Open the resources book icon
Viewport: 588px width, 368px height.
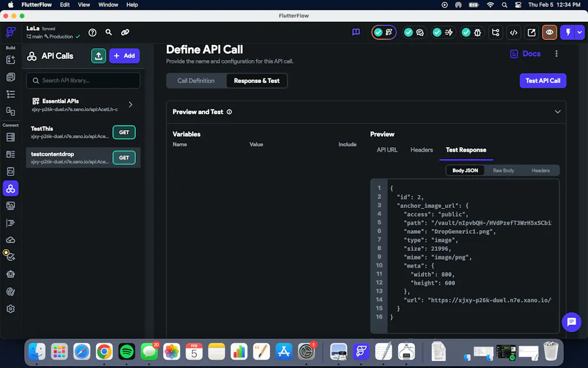pyautogui.click(x=356, y=32)
